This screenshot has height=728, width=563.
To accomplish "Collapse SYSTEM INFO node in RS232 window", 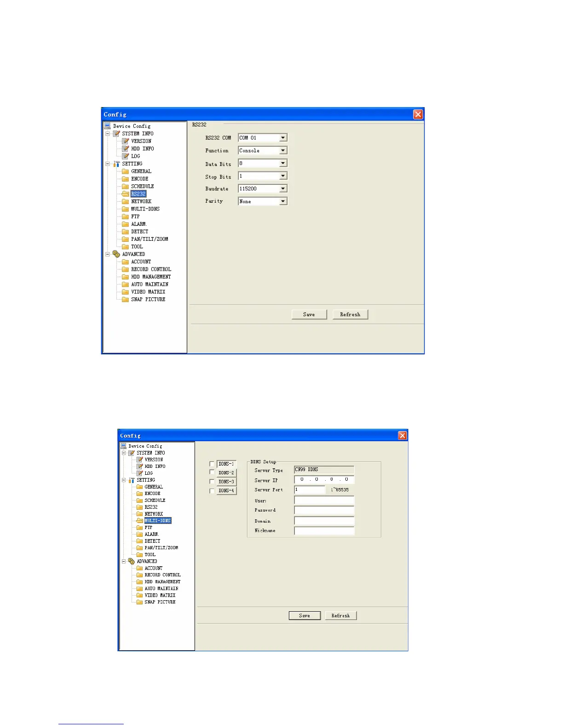I will click(x=108, y=134).
